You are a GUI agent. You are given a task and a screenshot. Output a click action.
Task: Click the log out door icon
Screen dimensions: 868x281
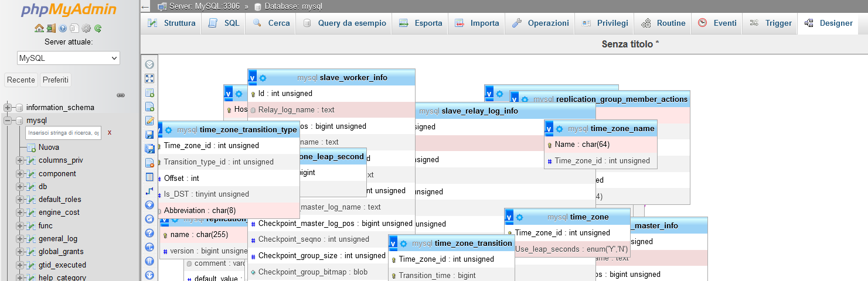click(x=52, y=28)
